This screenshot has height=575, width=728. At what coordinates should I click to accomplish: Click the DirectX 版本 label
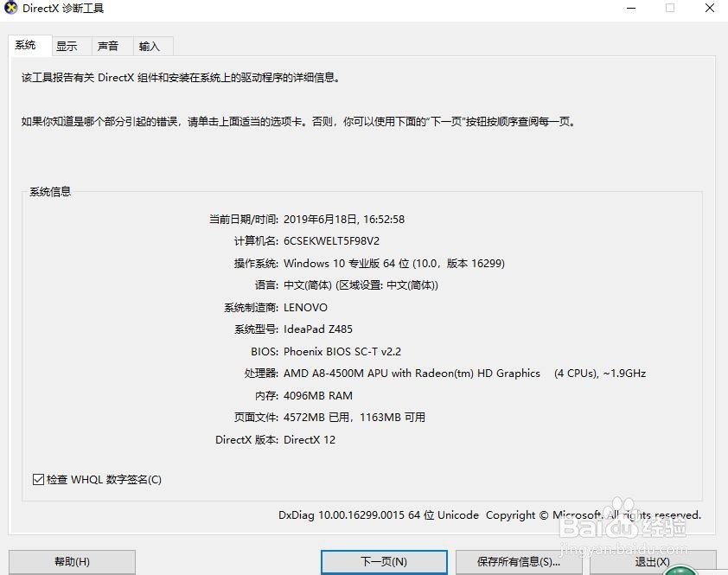pyautogui.click(x=247, y=440)
